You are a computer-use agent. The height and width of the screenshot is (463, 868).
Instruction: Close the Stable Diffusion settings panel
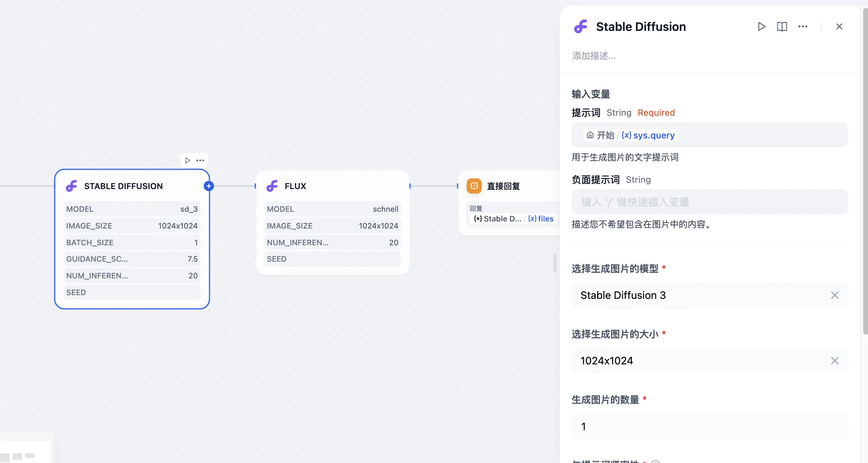click(839, 26)
